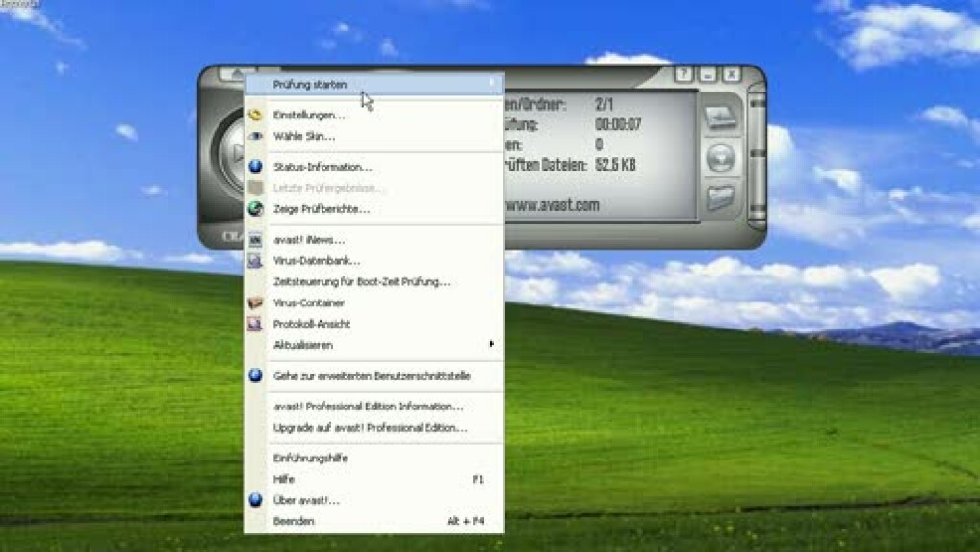Choose Gehe zur erweiterten Benutzerschnittstelle

(x=372, y=376)
